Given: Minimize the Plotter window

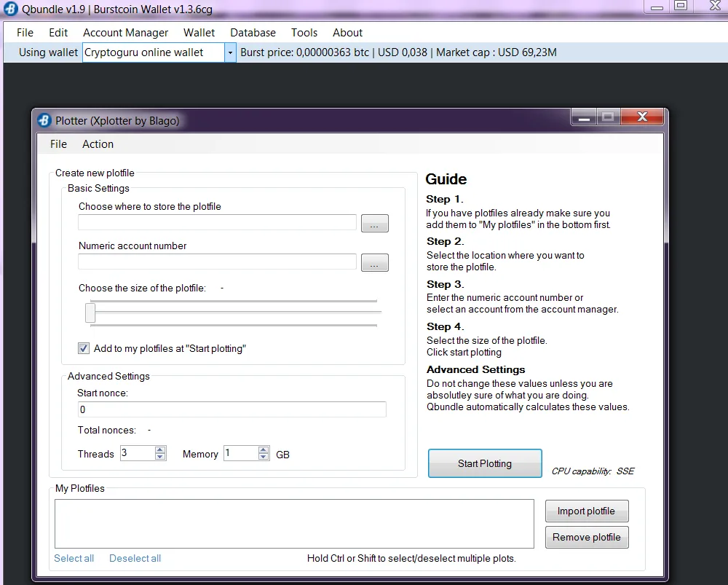Looking at the screenshot, I should (584, 118).
